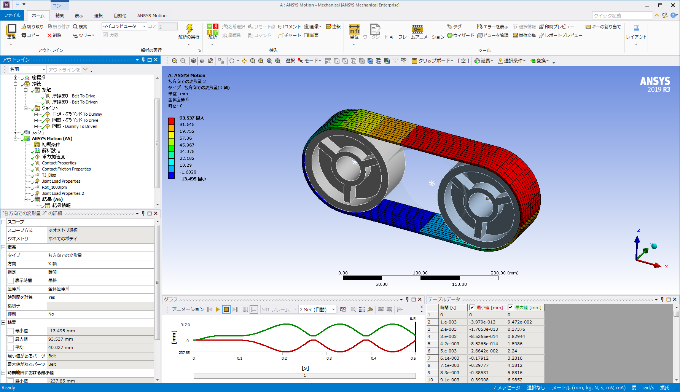Switch to the ANSYS Motion ribbon tab
Image resolution: width=680 pixels, height=392 pixels.
pyautogui.click(x=151, y=16)
